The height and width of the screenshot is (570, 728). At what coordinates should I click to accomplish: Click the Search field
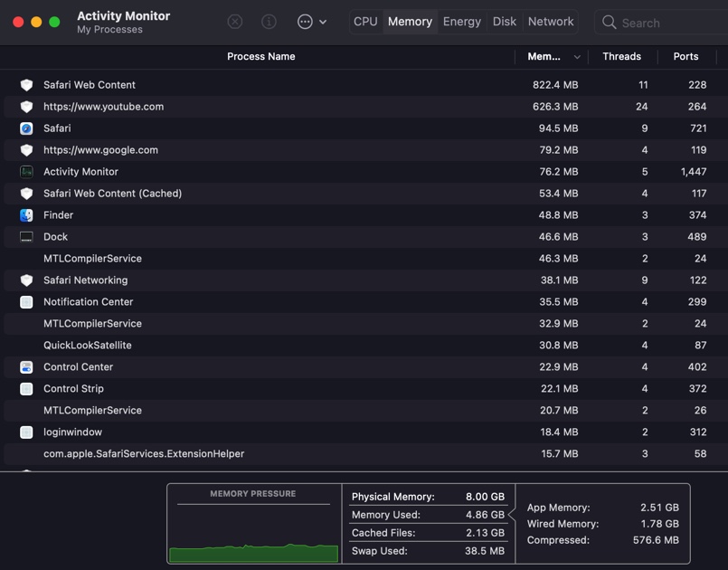pos(662,23)
